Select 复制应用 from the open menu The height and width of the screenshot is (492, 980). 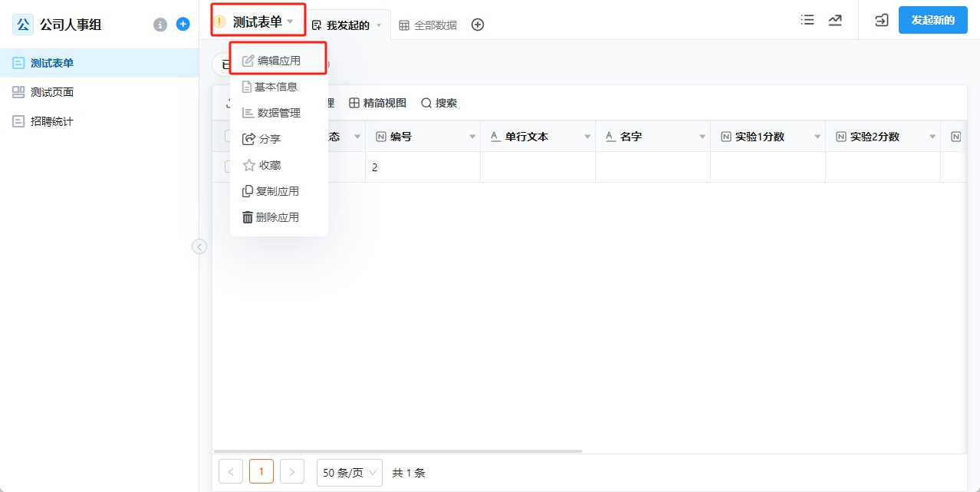tap(278, 190)
